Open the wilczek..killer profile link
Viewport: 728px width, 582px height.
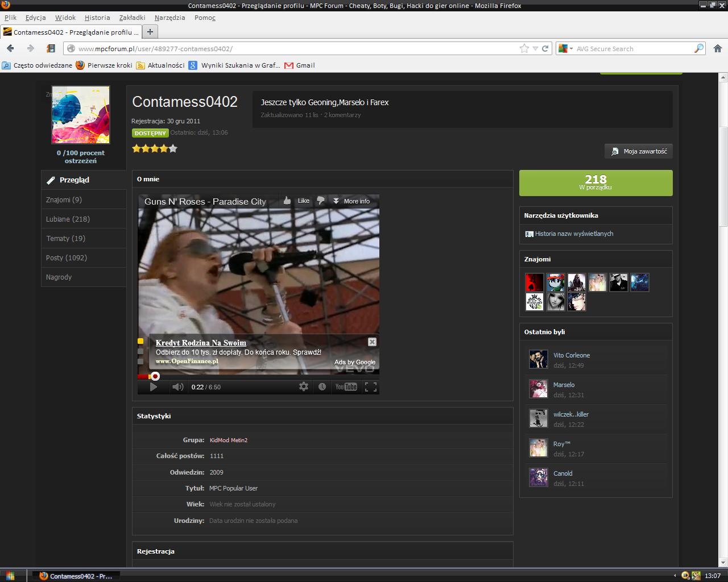click(x=571, y=414)
